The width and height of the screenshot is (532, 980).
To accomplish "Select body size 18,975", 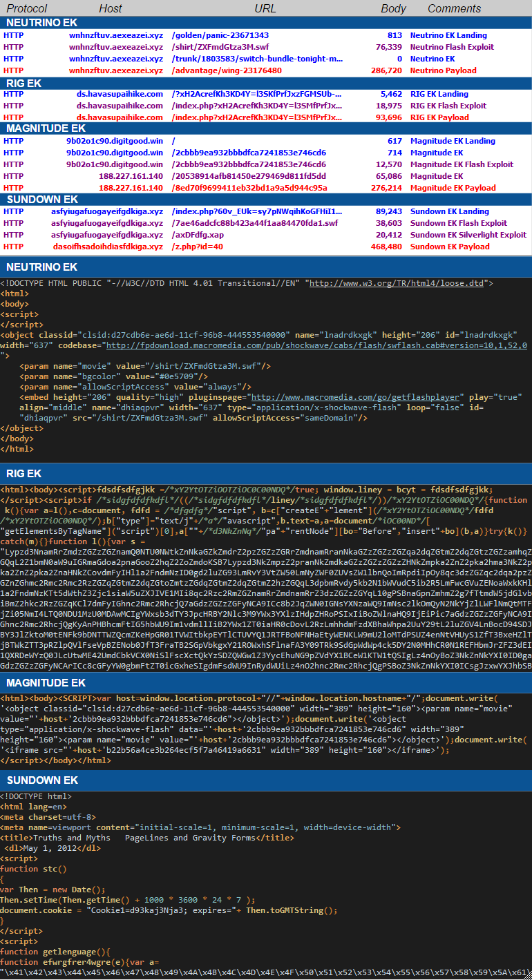I will (389, 106).
